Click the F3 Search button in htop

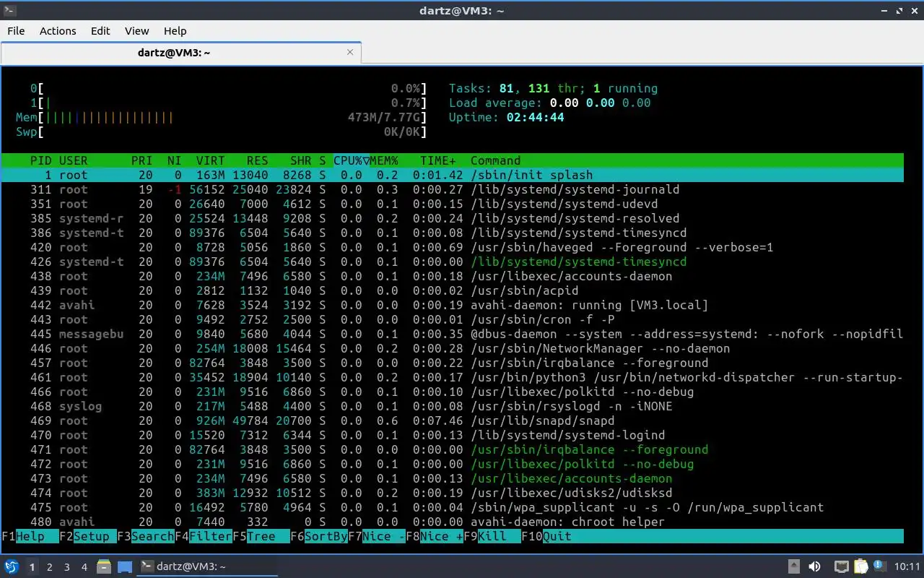tap(146, 536)
